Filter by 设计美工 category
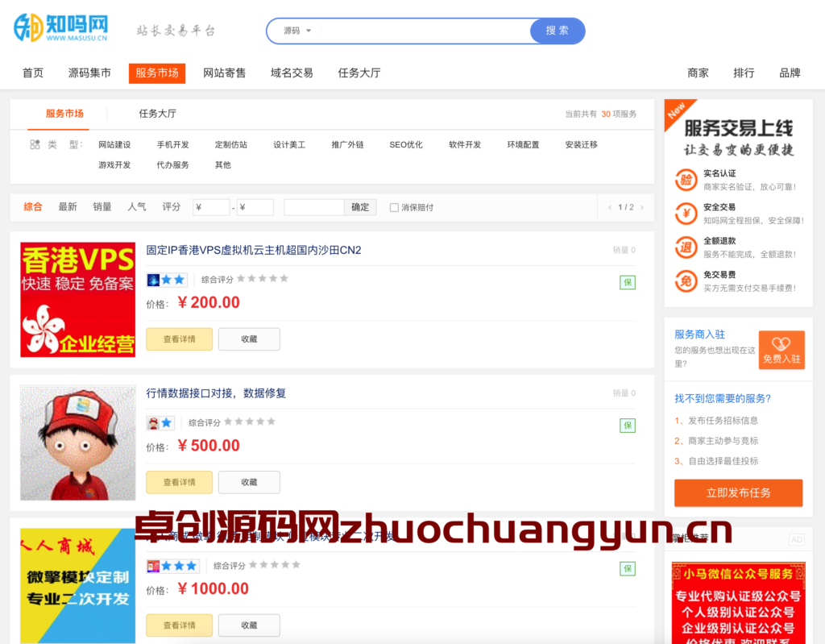Screen dimensions: 825x644 pyautogui.click(x=289, y=145)
